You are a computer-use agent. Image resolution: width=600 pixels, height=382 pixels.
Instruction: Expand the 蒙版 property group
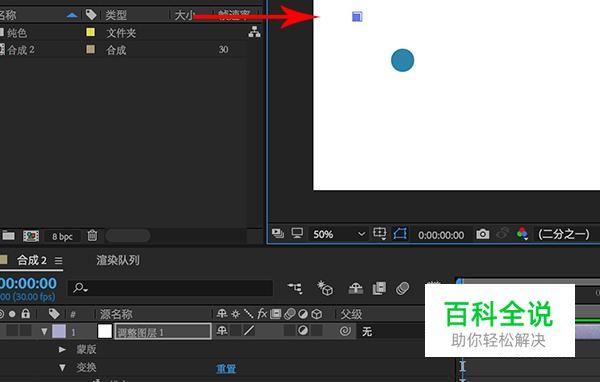[62, 349]
